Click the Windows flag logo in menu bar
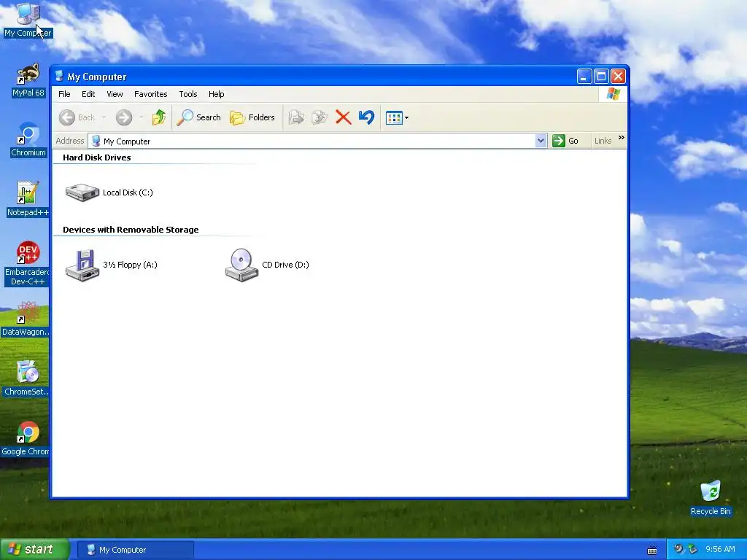 coord(613,94)
